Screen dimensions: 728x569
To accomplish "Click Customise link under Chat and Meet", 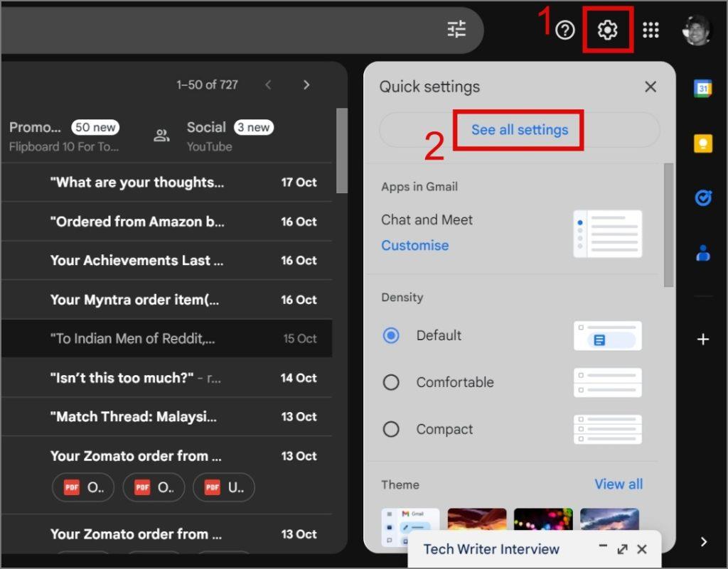I will (415, 245).
